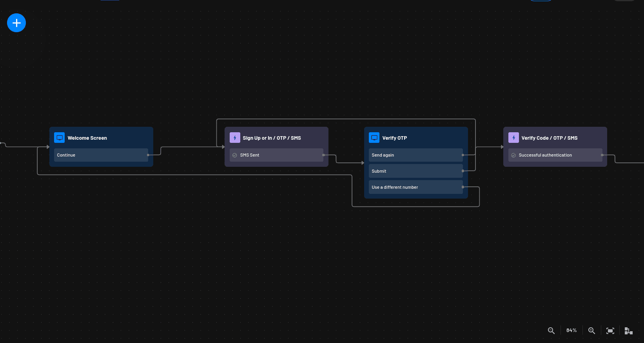Click the Verify OTP screen icon

374,138
